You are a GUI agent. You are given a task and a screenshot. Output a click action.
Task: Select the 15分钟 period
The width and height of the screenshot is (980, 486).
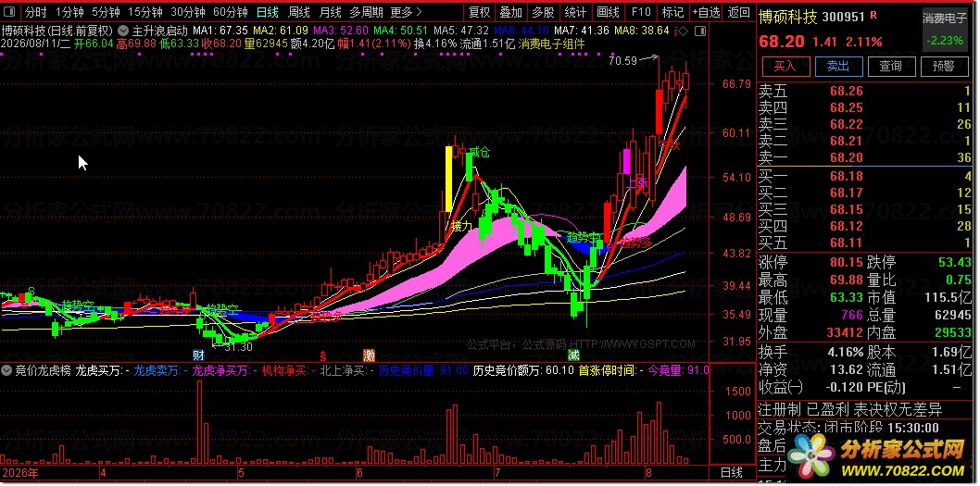click(145, 12)
